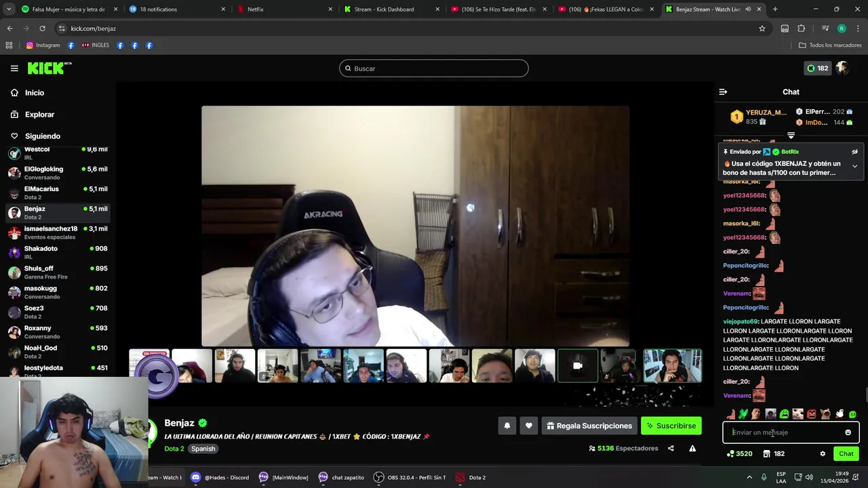
Task: Toggle stream notifications bell
Action: click(x=507, y=426)
